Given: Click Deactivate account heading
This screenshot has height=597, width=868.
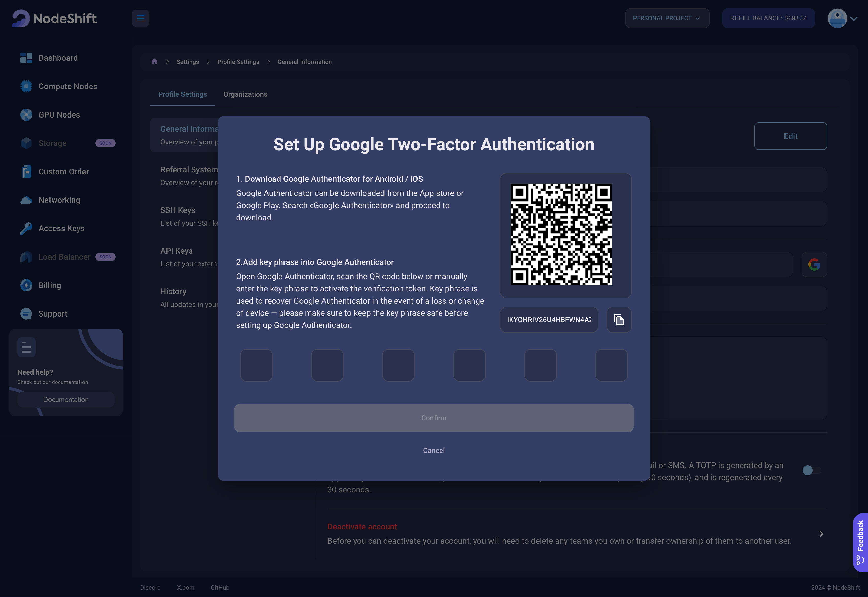Looking at the screenshot, I should [x=362, y=527].
